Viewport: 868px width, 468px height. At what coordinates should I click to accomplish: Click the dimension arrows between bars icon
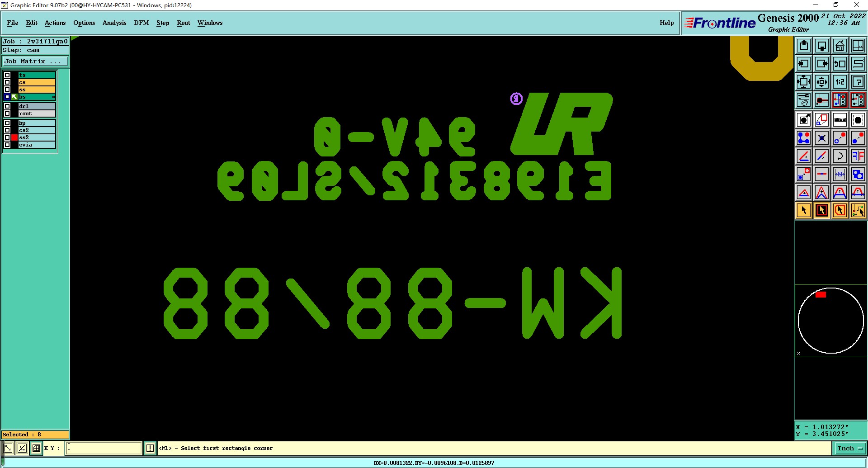pos(840,174)
